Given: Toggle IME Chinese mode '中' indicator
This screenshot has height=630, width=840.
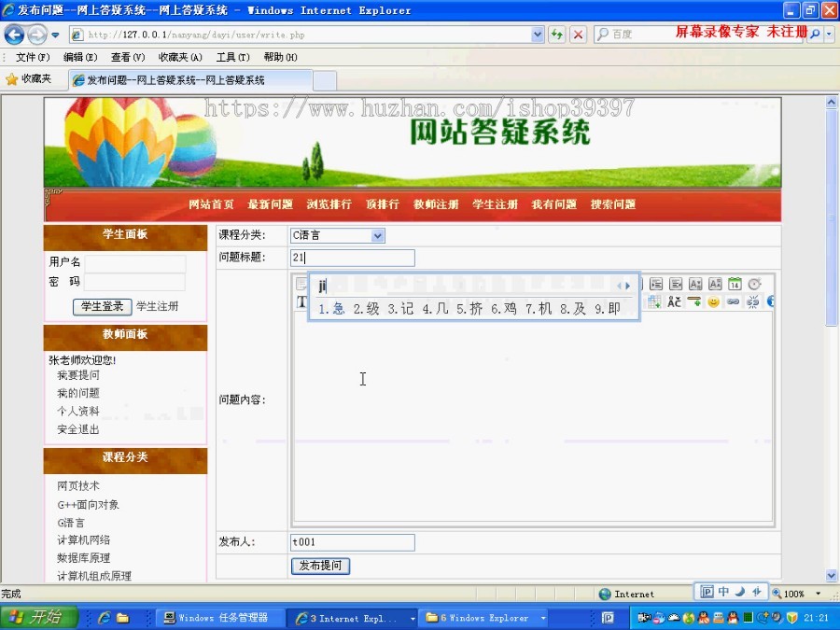Looking at the screenshot, I should click(723, 592).
